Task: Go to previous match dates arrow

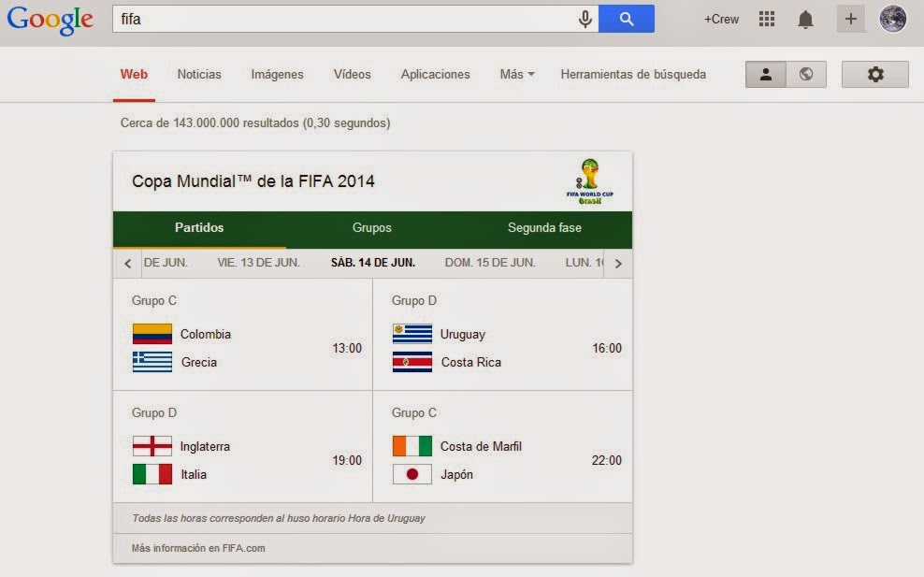Action: (128, 264)
